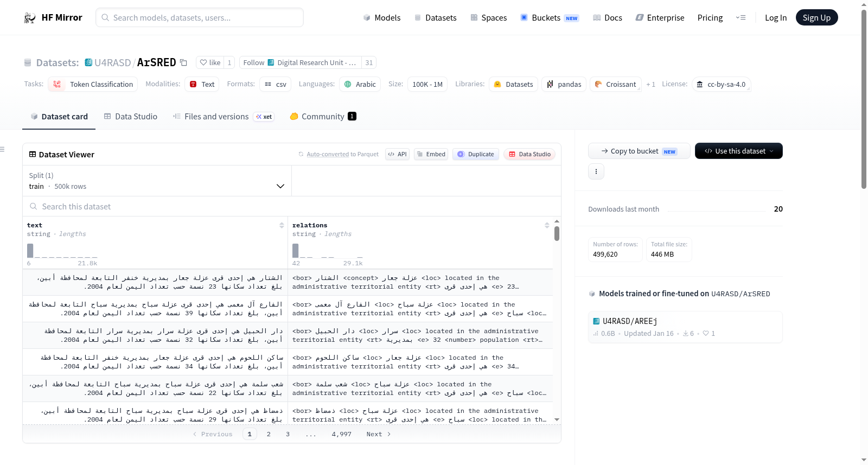Open the Use this dataset dropdown
The image size is (868, 465).
739,151
